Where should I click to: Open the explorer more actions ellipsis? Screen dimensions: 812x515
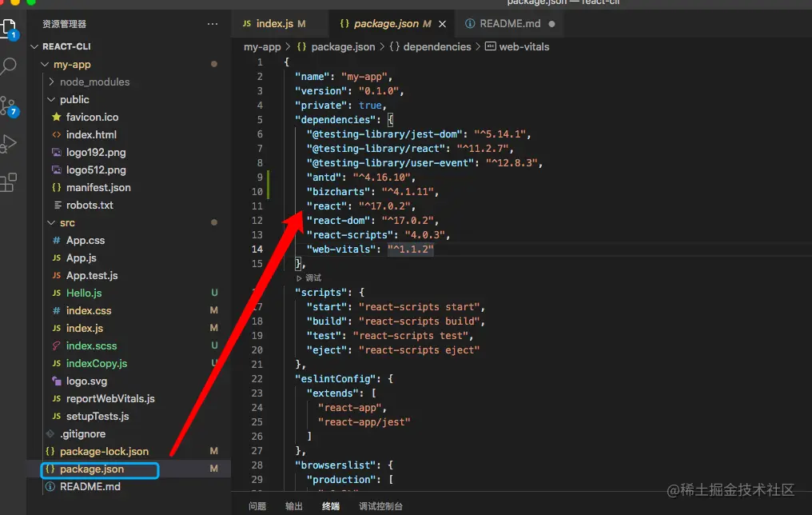click(x=213, y=24)
